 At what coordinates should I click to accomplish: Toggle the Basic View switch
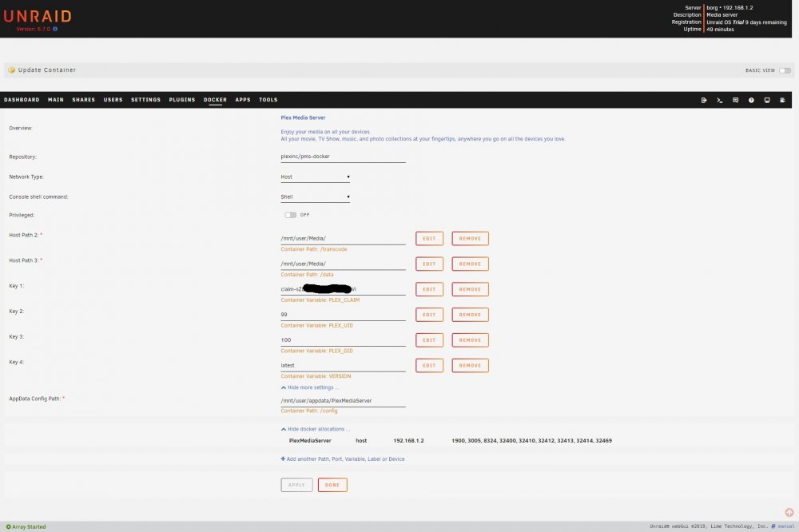tap(785, 70)
